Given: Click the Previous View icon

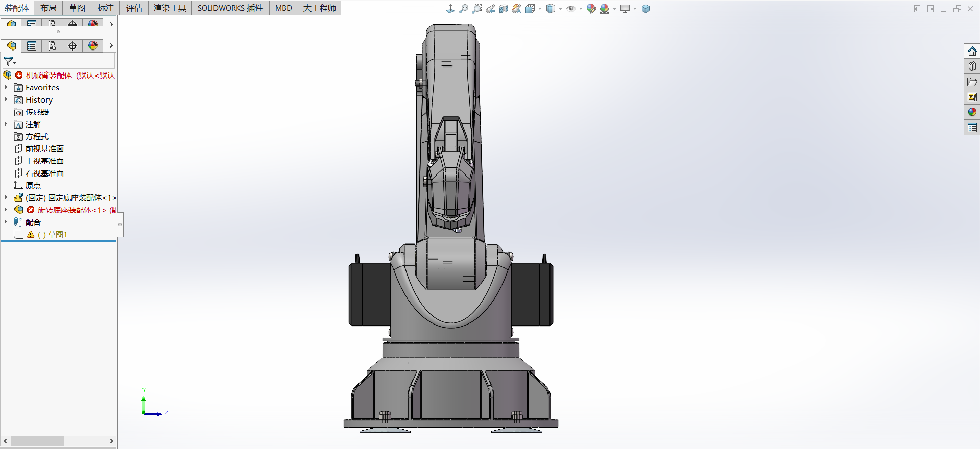Looking at the screenshot, I should (490, 9).
